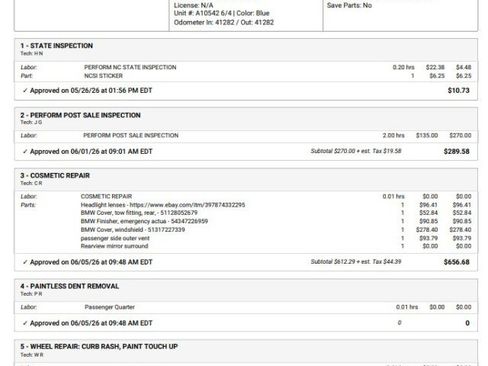Select the 'Save Parts: No' text
Image resolution: width=488 pixels, height=366 pixels.
349,5
